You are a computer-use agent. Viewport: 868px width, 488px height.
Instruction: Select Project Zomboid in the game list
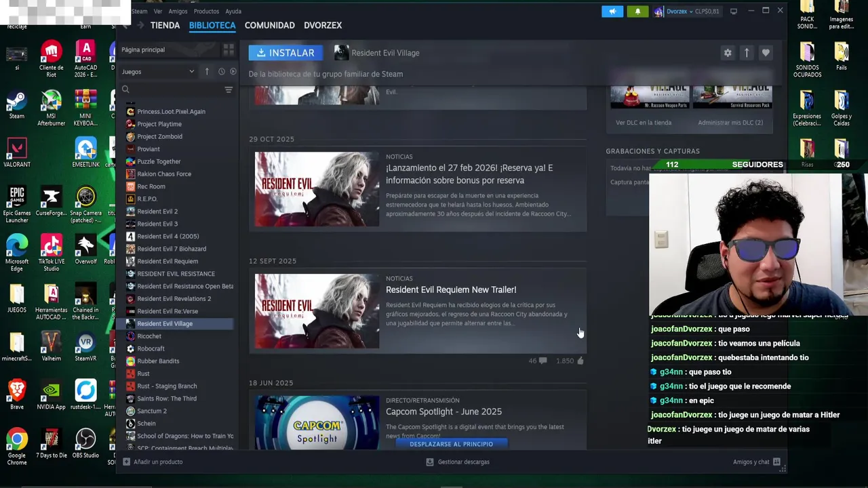[x=159, y=136]
